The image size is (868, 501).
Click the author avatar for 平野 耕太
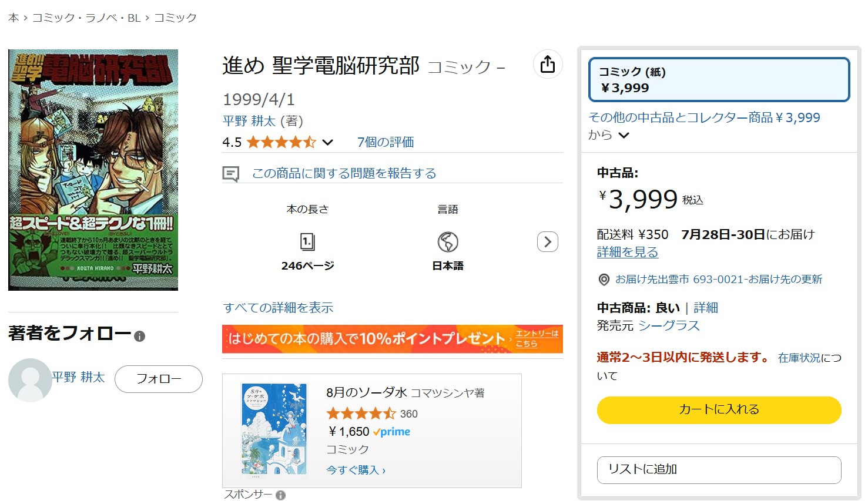tap(30, 380)
